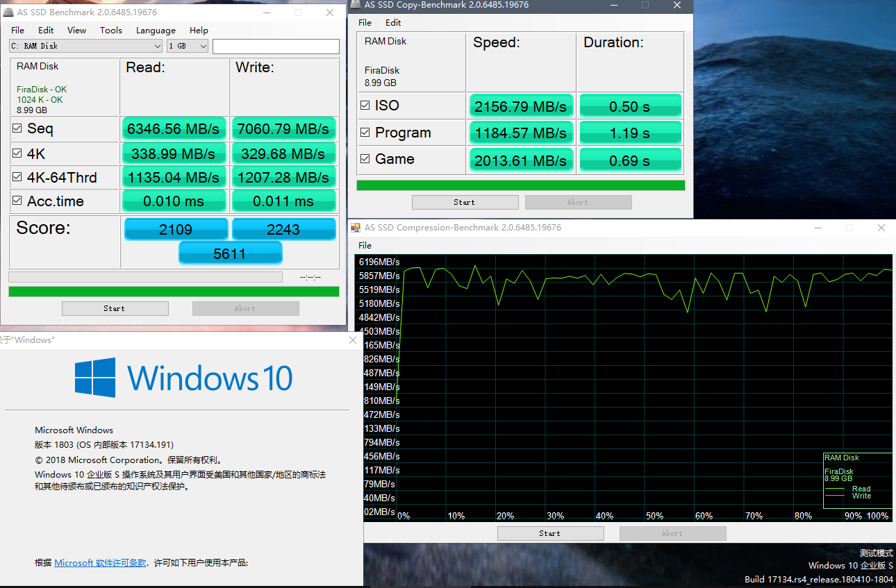This screenshot has width=896, height=588.
Task: Click Abort in the Copy-Benchmark window
Action: point(579,203)
